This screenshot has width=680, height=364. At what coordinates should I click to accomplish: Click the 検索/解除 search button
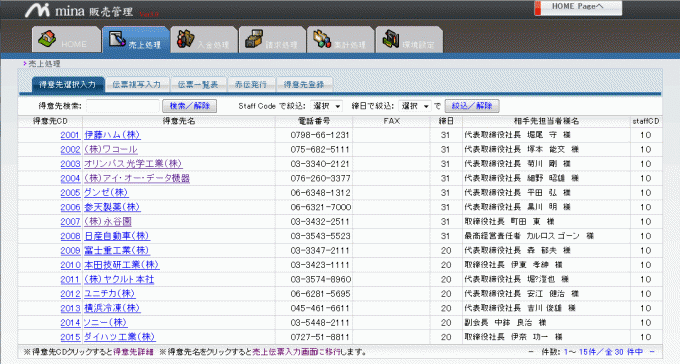tap(190, 106)
